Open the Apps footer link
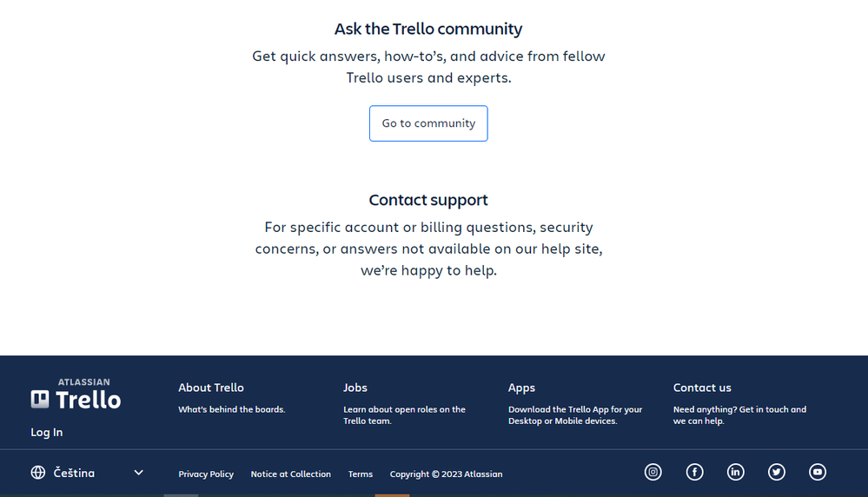868x497 pixels. tap(521, 388)
